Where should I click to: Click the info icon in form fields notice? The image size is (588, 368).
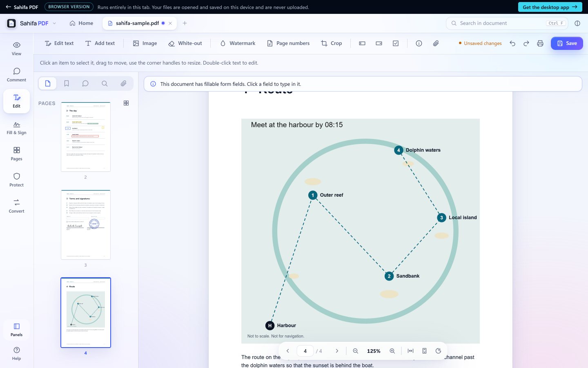point(153,84)
